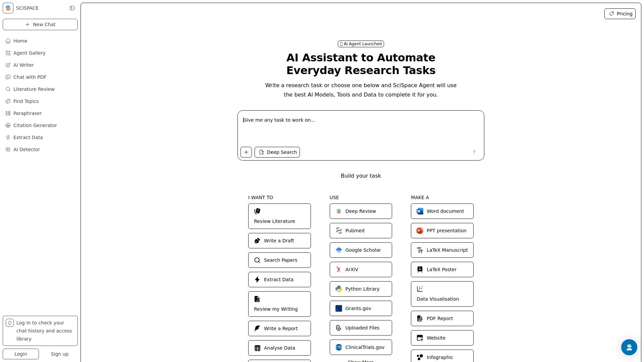This screenshot has width=644, height=362.
Task: Click the Login button
Action: (21, 354)
